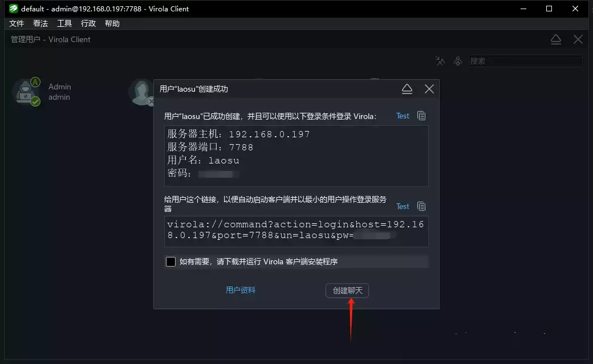593x364 pixels.
Task: Open the 文件 menu
Action: 17,23
